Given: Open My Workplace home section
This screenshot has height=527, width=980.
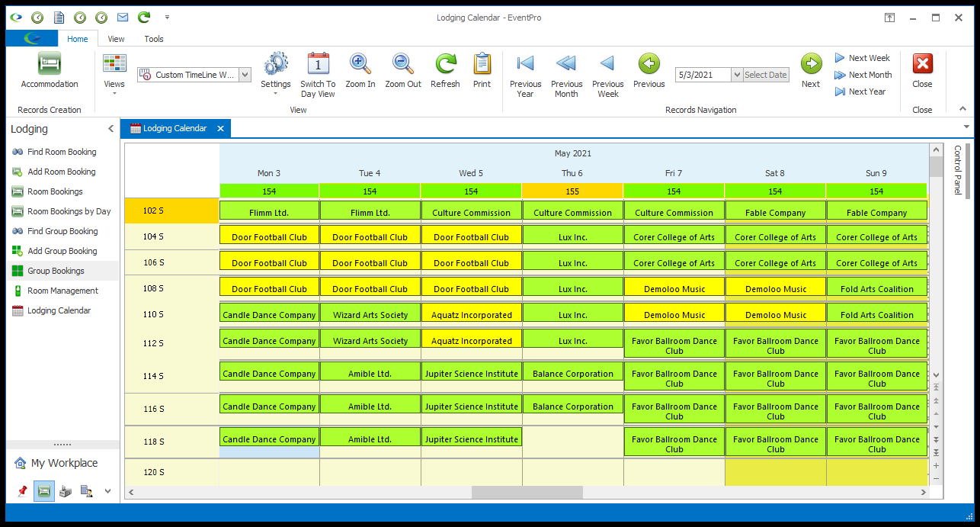Looking at the screenshot, I should [x=56, y=463].
